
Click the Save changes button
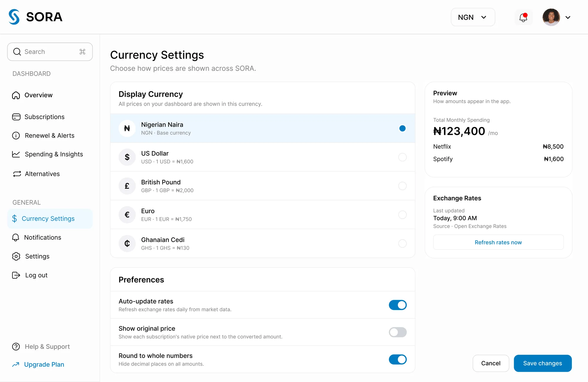pyautogui.click(x=543, y=363)
